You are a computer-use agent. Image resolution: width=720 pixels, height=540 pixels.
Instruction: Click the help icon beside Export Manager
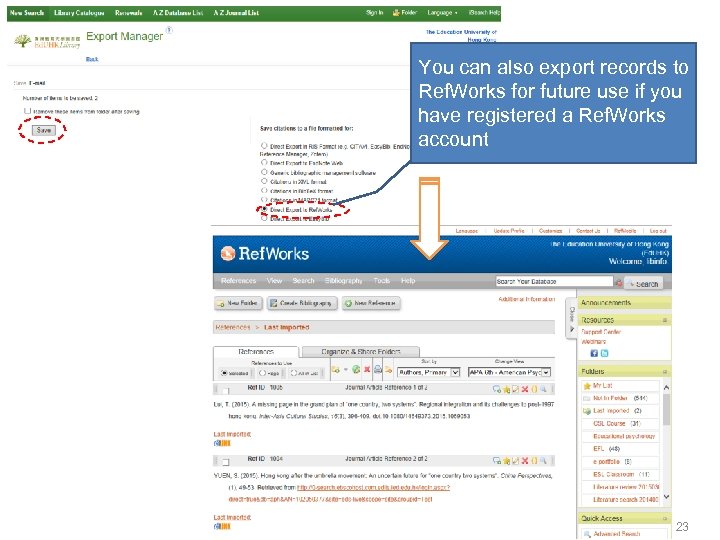169,30
